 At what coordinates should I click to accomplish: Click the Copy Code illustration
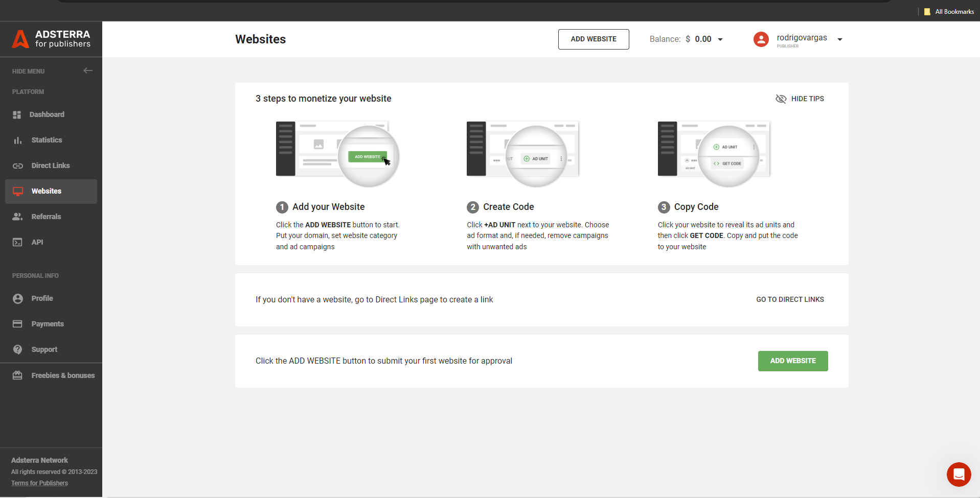click(x=714, y=154)
